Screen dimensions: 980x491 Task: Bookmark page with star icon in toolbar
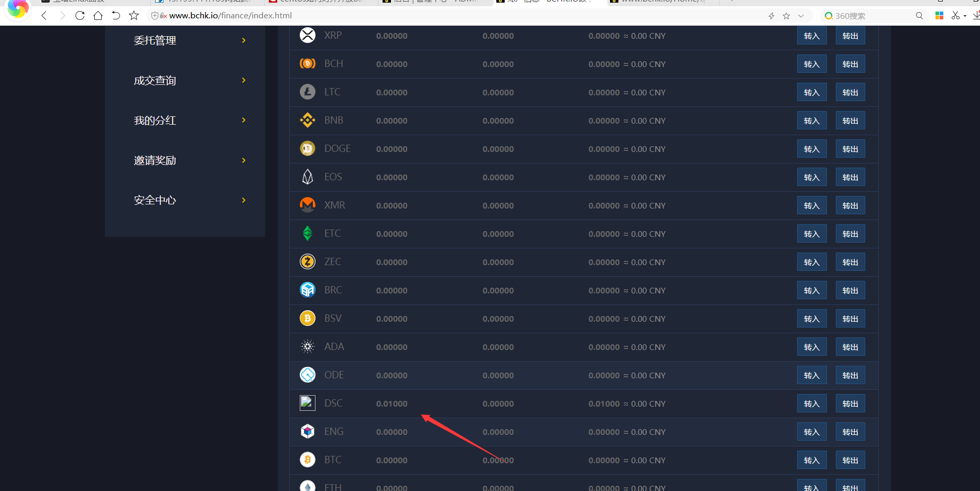point(134,16)
